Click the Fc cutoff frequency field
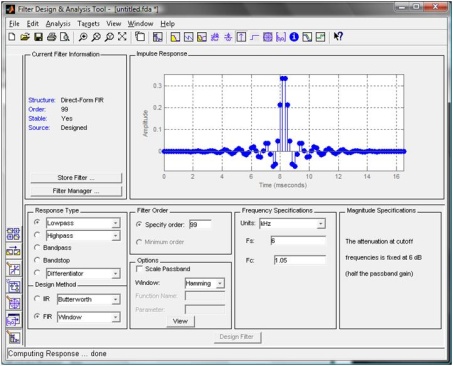Screen dimensions: 453x366 coord(300,260)
